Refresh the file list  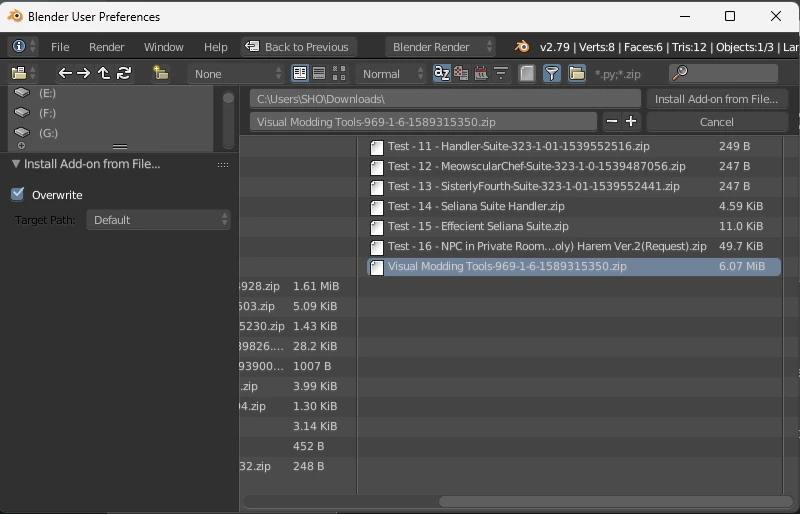(124, 74)
